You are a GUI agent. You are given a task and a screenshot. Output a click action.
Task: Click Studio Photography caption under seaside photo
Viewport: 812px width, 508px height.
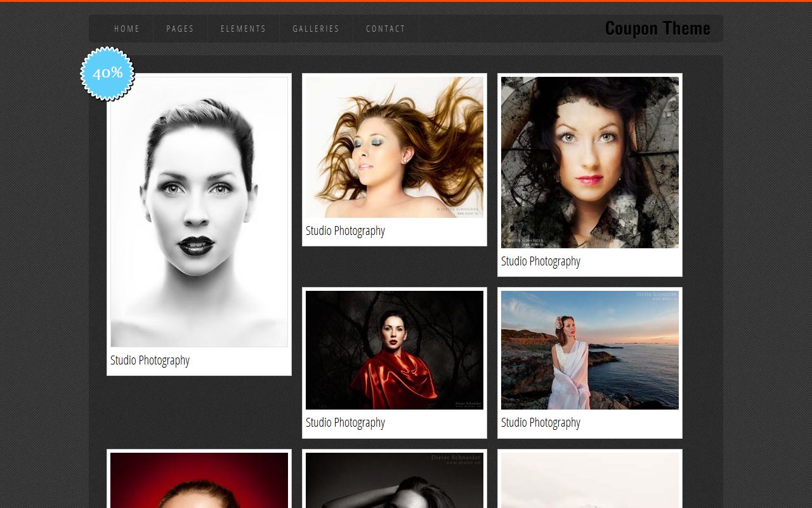click(x=540, y=422)
